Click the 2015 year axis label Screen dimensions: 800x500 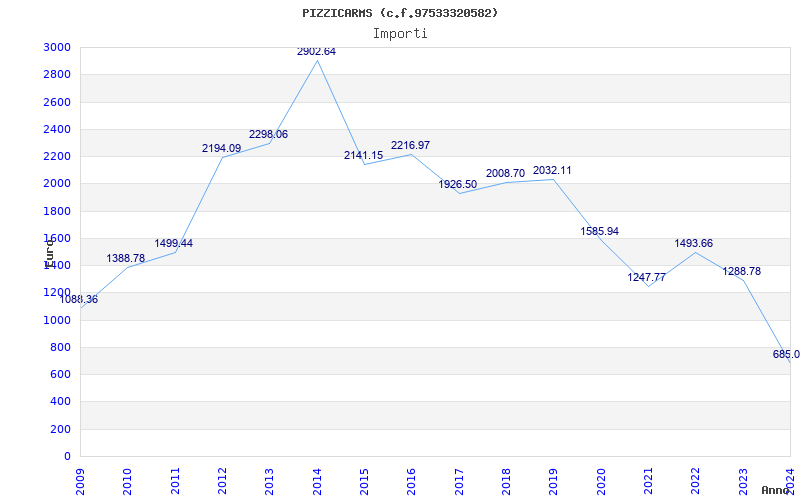click(364, 481)
